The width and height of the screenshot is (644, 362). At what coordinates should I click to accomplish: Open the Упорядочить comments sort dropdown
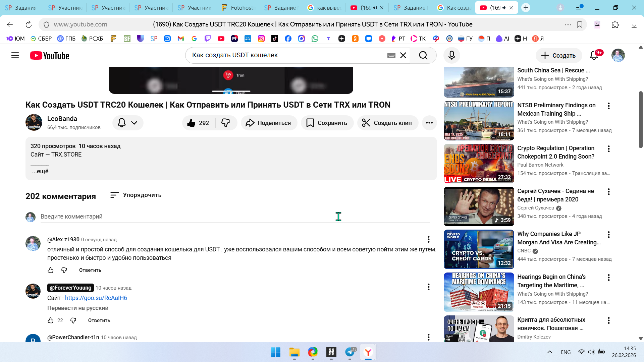tap(136, 195)
